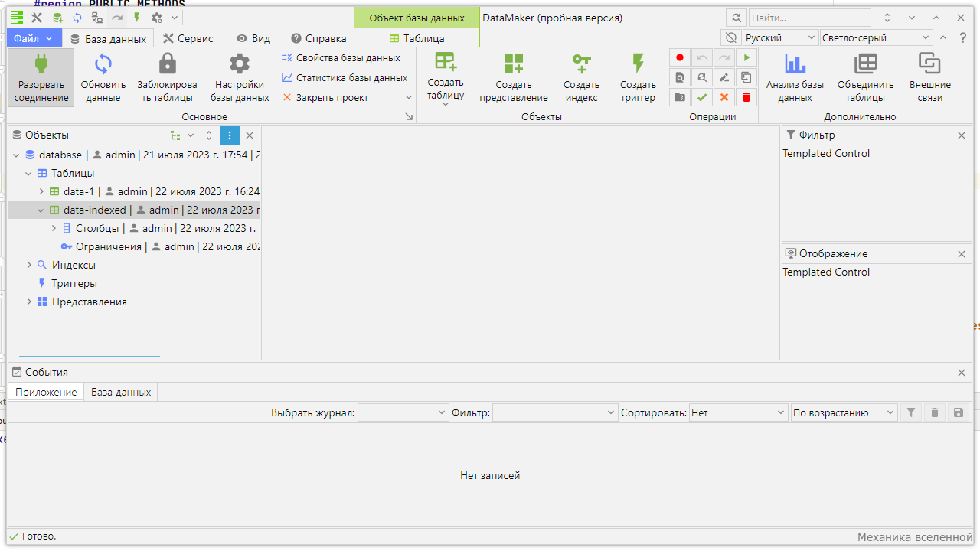Viewport: 980px width, 551px height.
Task: Click the edit pencil operation icon
Action: pyautogui.click(x=724, y=77)
